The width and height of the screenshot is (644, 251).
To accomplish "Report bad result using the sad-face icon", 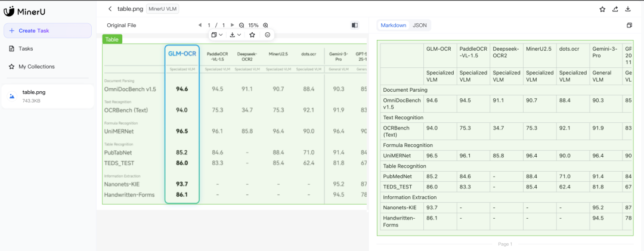I will point(267,35).
